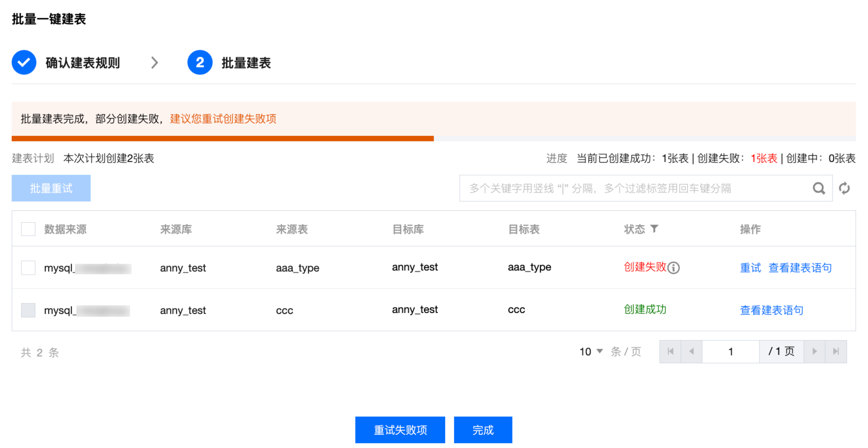The height and width of the screenshot is (448, 868).
Task: Go to first page pagination icon
Action: point(670,351)
